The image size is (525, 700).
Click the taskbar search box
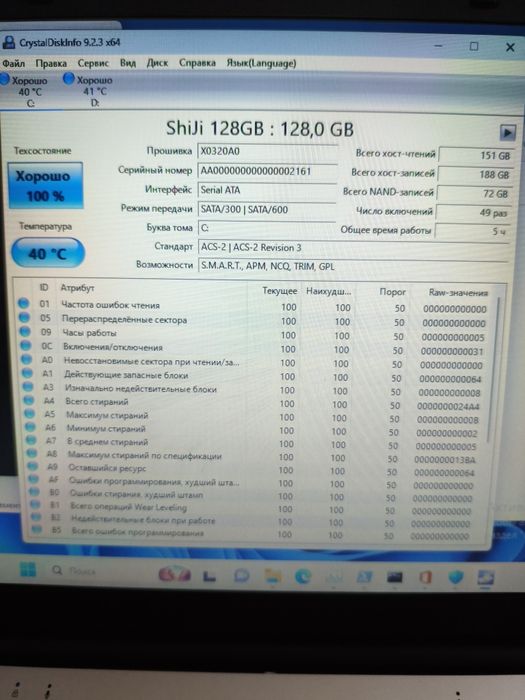click(75, 571)
